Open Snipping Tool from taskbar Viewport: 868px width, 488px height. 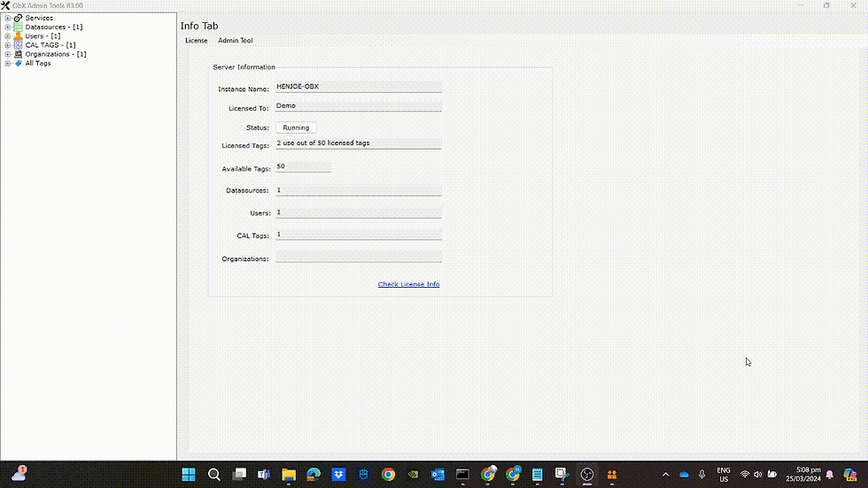562,474
